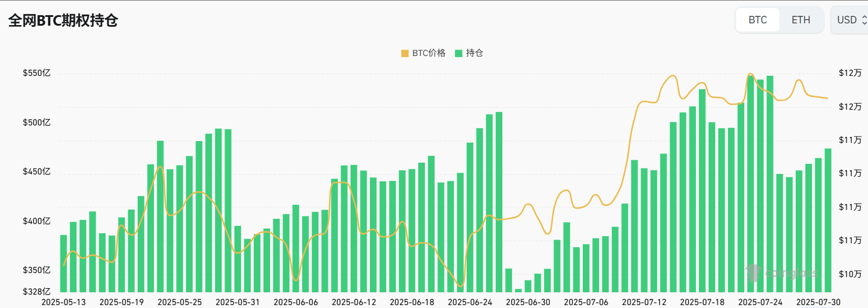868x308 pixels.
Task: Click the $10万 right axis label
Action: (850, 274)
